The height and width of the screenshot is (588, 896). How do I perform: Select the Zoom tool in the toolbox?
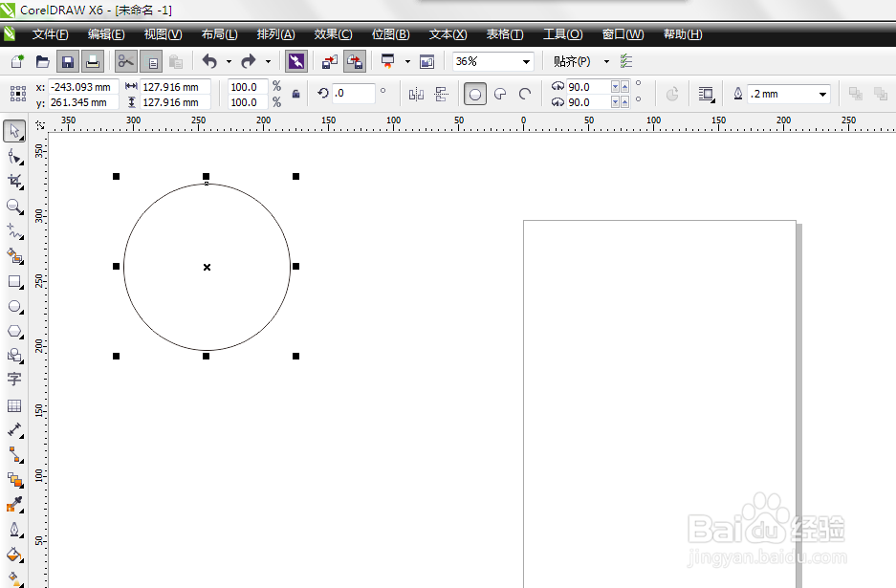click(x=14, y=207)
